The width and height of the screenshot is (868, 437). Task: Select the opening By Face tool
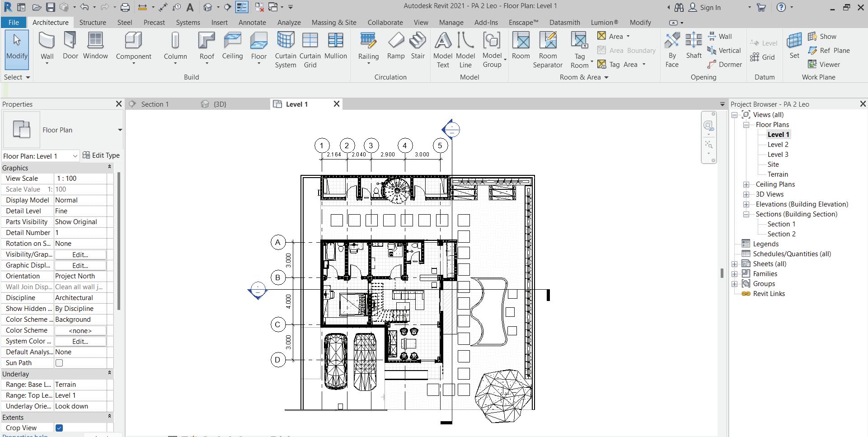672,50
